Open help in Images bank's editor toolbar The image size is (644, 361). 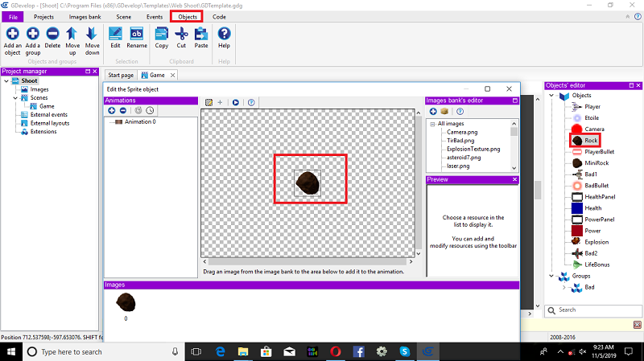click(460, 111)
